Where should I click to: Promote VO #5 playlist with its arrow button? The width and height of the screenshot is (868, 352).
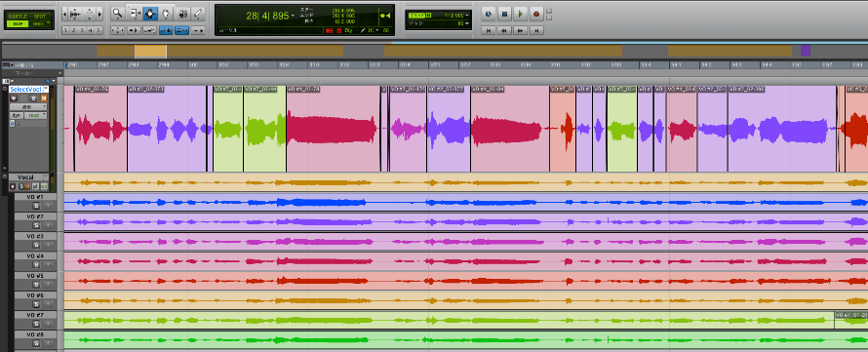pos(48,284)
